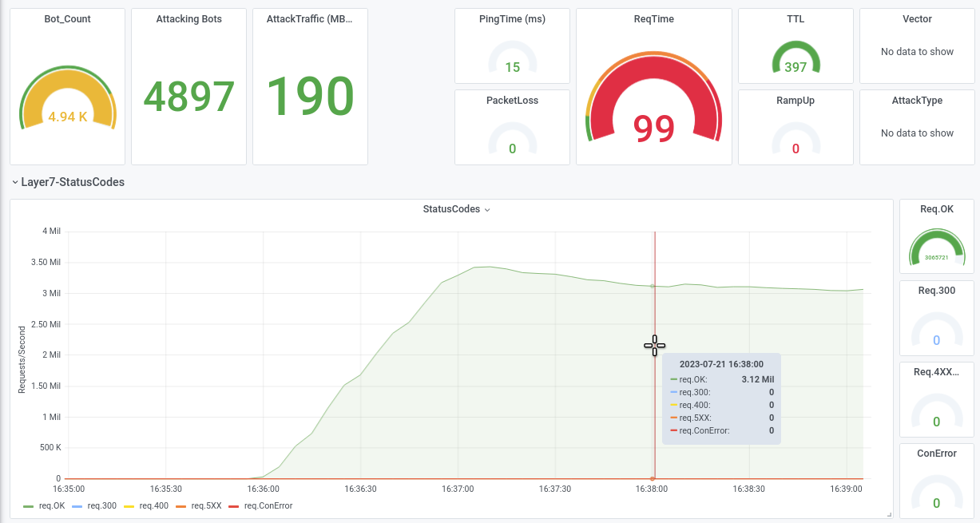Click the Req.OK gauge value 3065721
The height and width of the screenshot is (523, 980).
tap(937, 258)
